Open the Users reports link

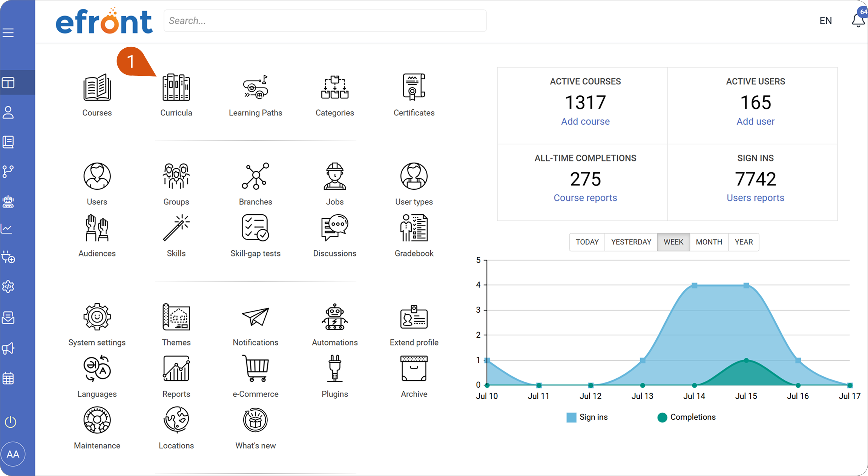(755, 198)
